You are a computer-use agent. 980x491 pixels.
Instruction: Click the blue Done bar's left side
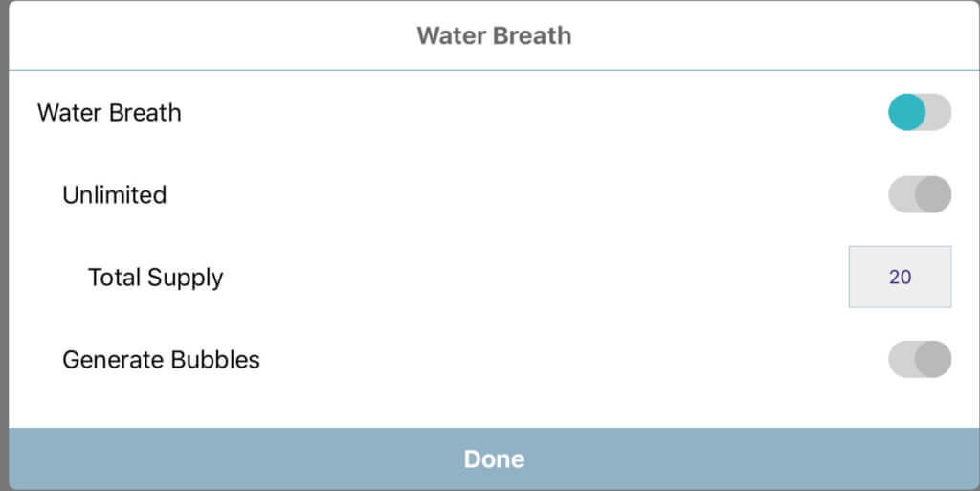coord(144,458)
